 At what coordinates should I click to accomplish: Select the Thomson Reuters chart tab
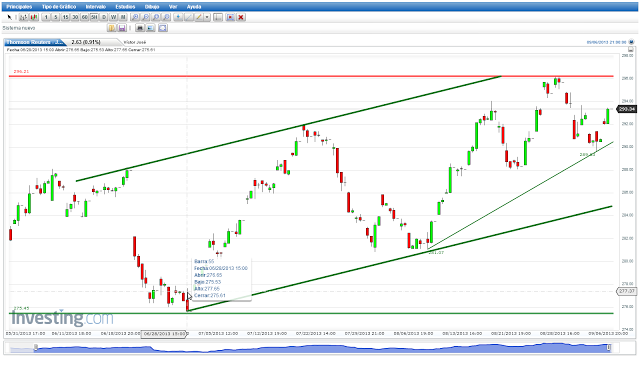35,42
